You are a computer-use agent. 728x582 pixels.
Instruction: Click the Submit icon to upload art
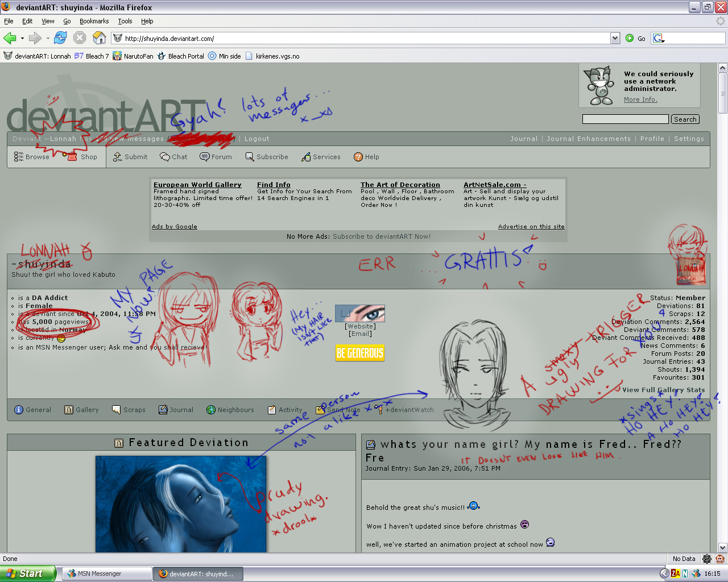click(130, 157)
